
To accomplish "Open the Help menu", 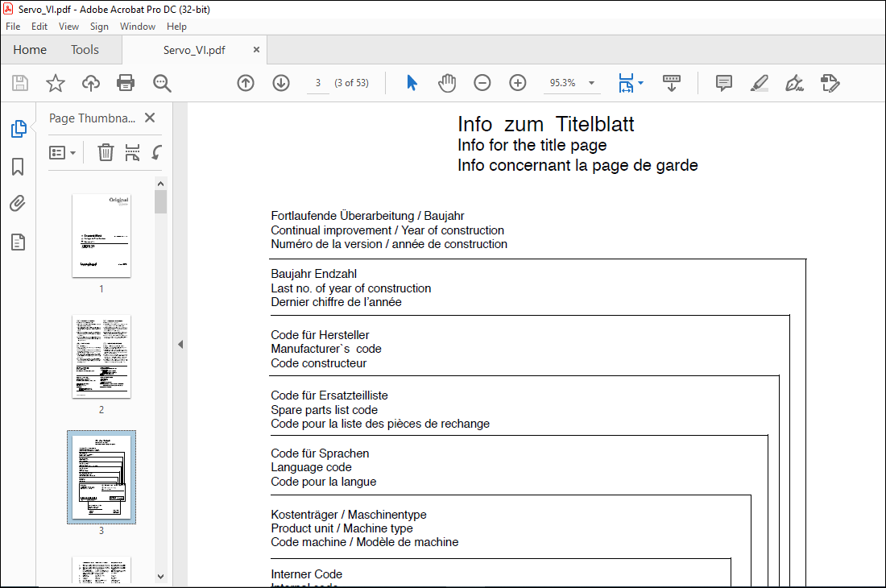I will [177, 27].
